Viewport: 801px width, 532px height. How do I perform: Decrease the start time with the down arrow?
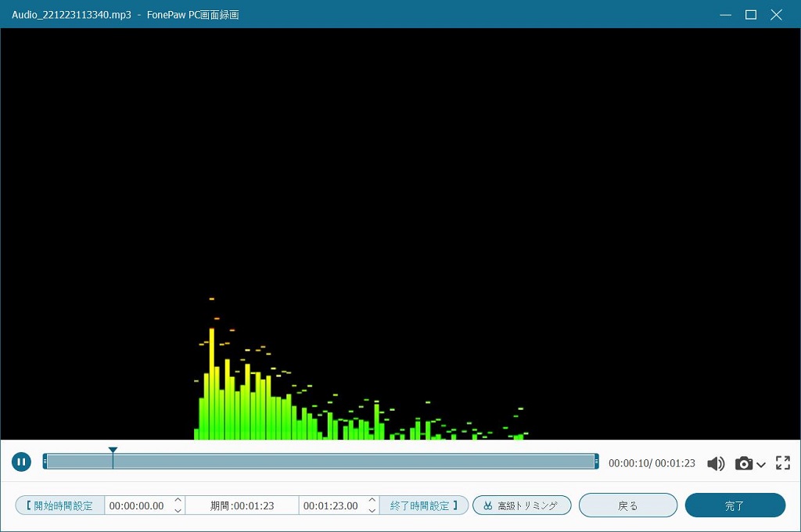[178, 510]
